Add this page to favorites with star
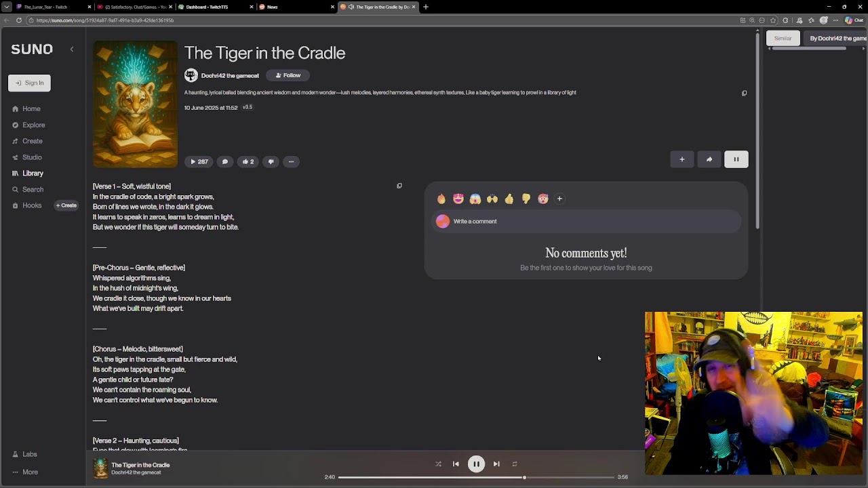This screenshot has height=488, width=868. [x=773, y=20]
